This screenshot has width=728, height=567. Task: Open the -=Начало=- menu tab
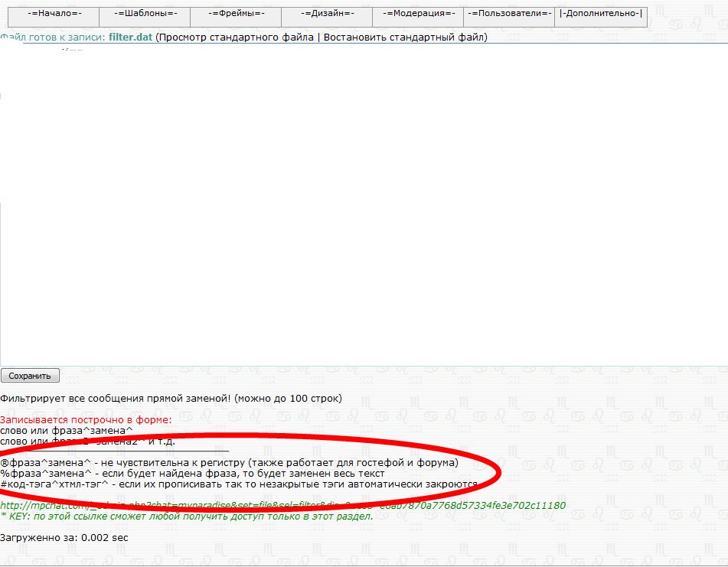click(54, 14)
